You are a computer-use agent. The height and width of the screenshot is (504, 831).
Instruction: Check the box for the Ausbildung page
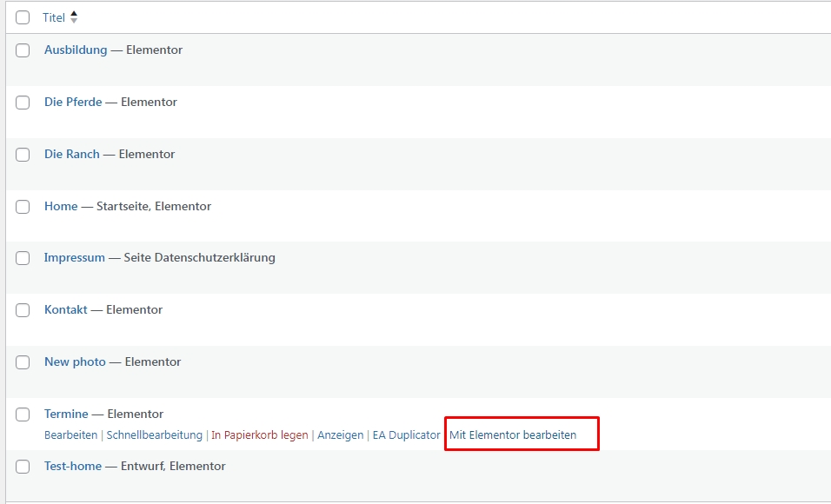23,50
